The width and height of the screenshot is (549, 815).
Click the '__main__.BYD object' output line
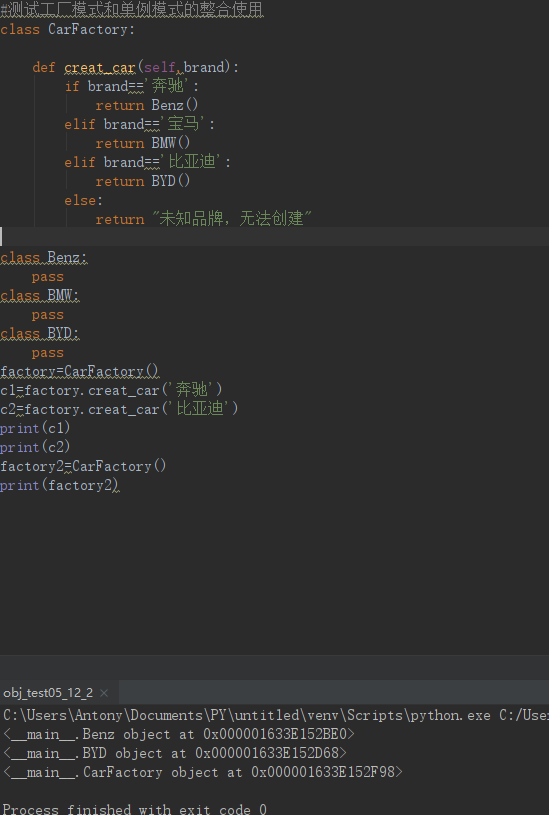click(x=175, y=753)
